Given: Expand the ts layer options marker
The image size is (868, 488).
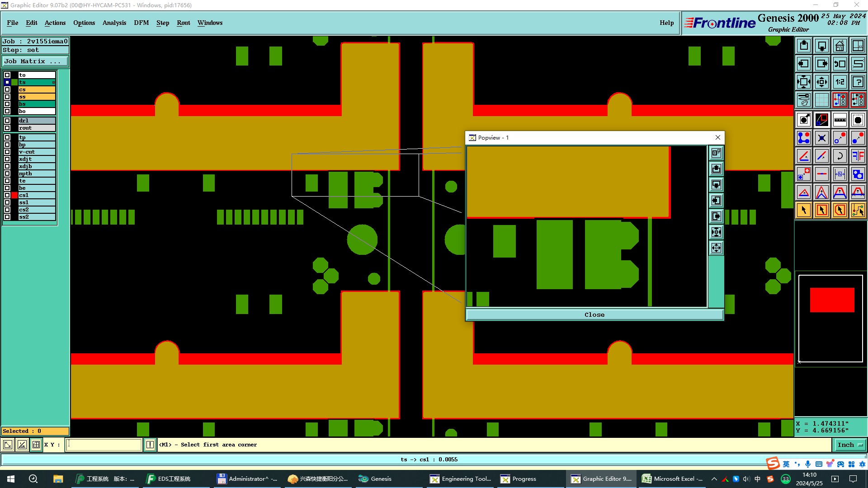Looking at the screenshot, I should click(x=53, y=82).
